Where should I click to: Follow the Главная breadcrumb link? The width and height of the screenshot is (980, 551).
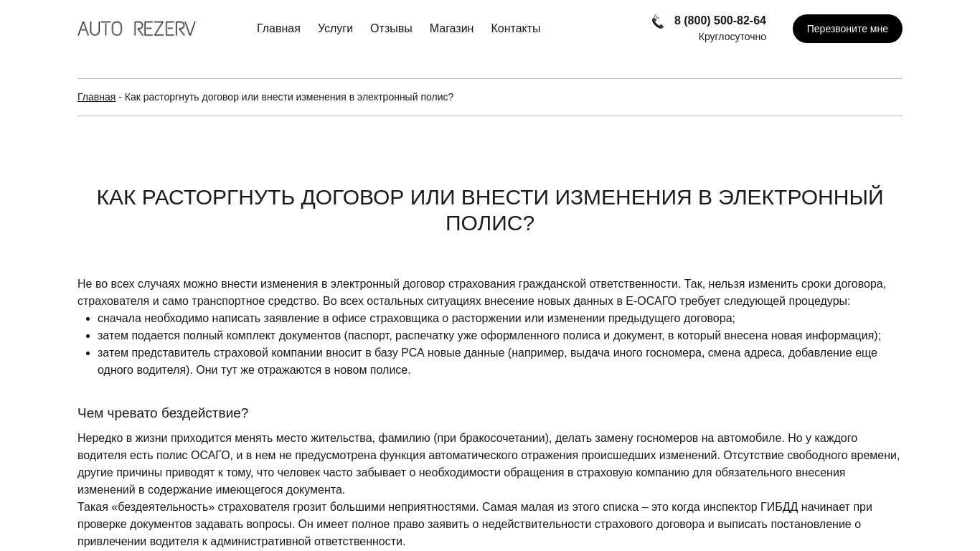pyautogui.click(x=96, y=97)
